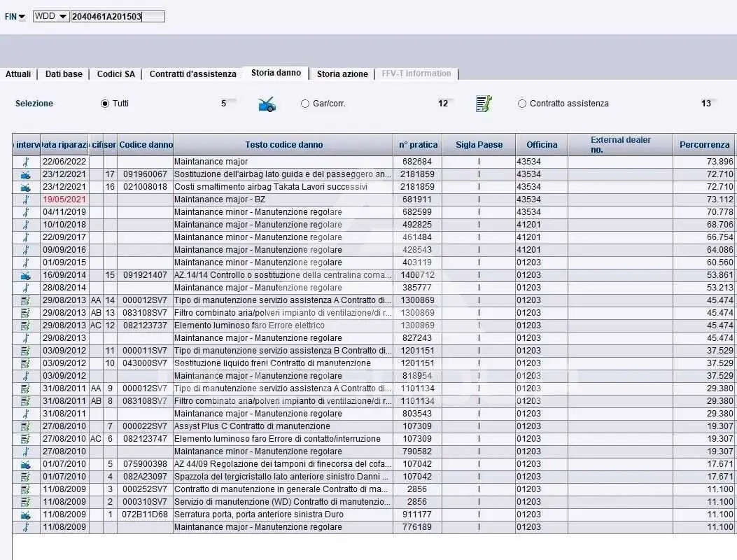Click practice number 911177

pos(417,515)
